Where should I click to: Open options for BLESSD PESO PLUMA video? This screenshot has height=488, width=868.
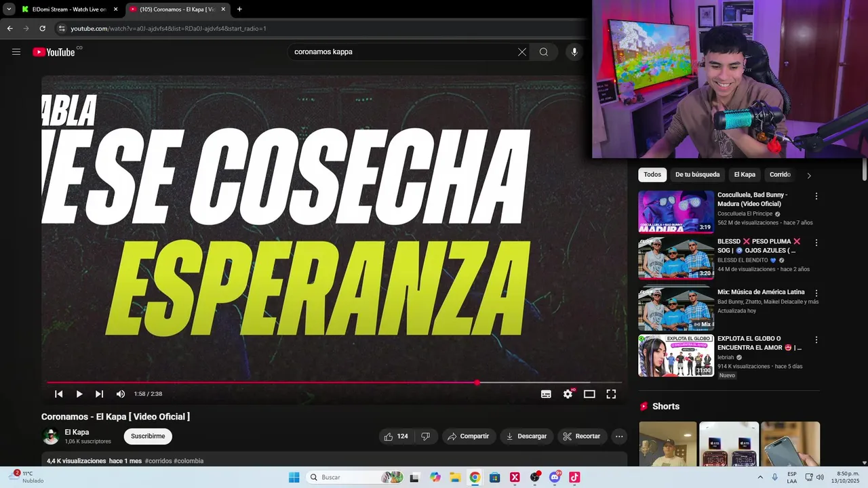click(816, 243)
